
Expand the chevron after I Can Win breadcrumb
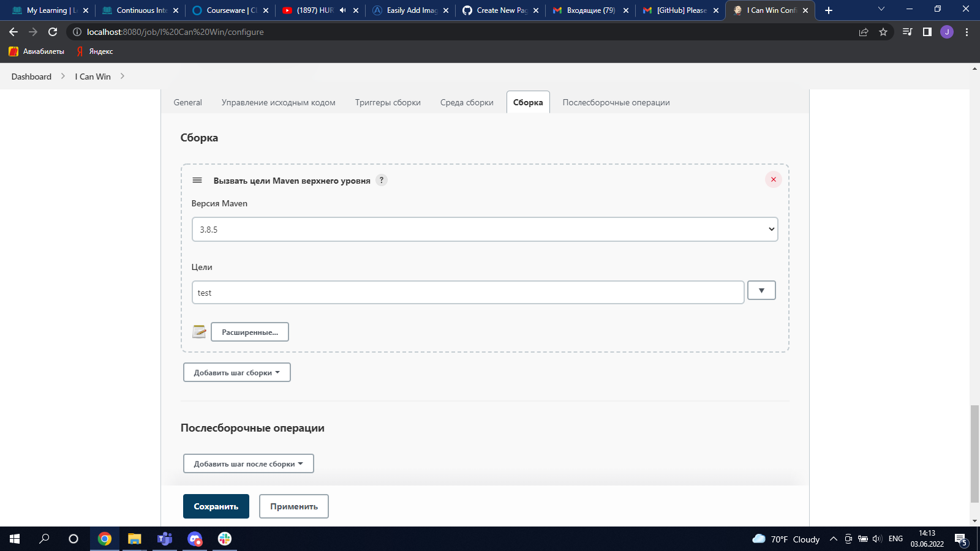click(x=123, y=76)
